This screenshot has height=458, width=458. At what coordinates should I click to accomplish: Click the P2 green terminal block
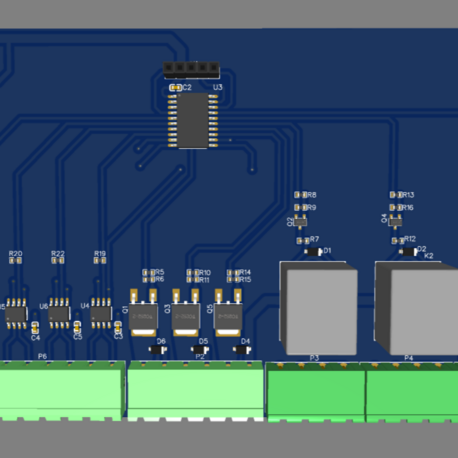[196, 391]
